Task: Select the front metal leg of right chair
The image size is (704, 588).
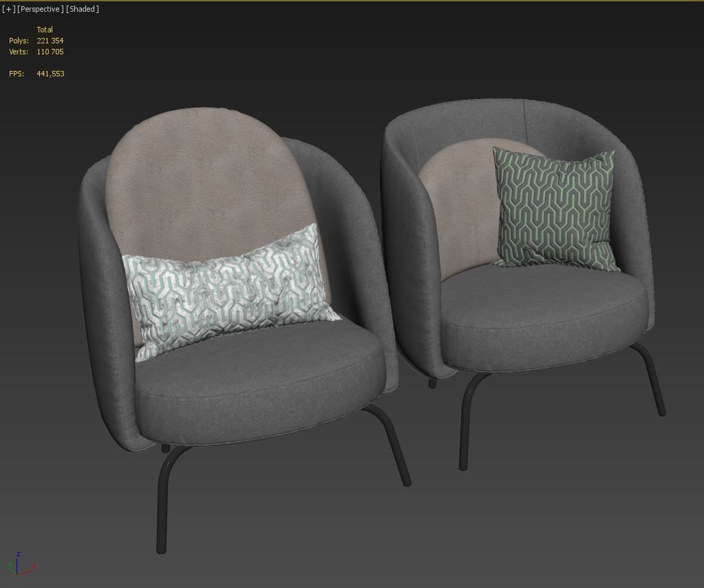Action: [466, 422]
